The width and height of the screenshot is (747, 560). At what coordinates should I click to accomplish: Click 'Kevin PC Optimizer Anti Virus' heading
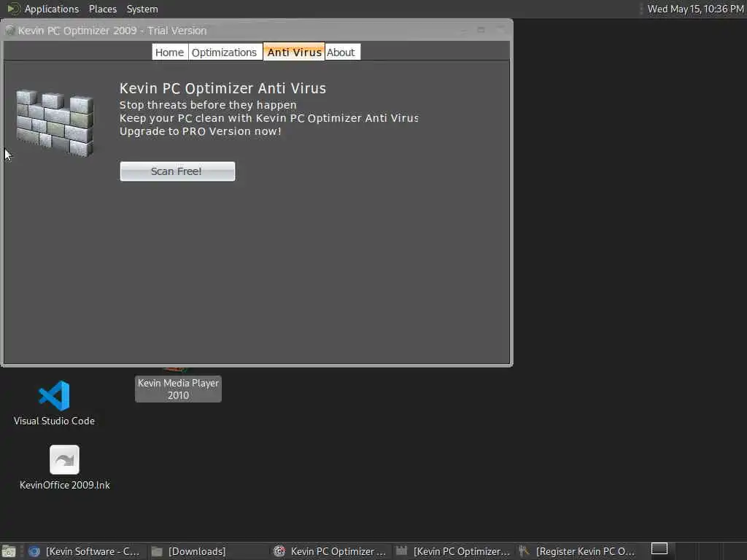222,88
